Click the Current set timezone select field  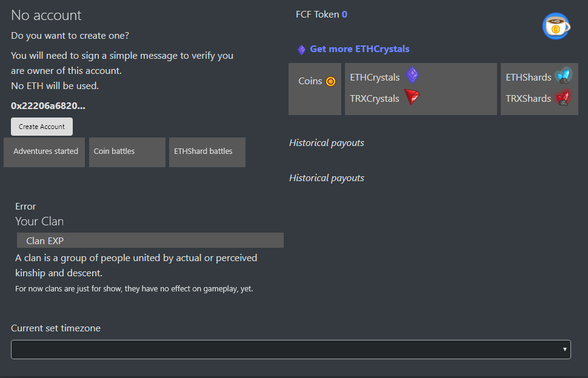click(x=291, y=350)
